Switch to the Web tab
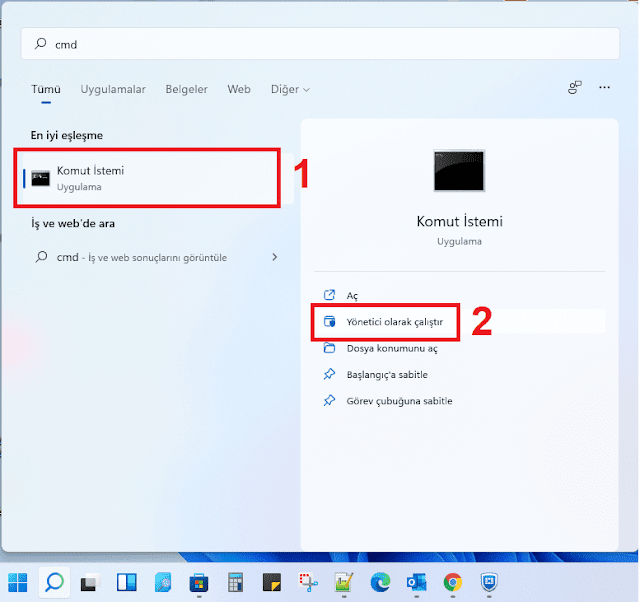 [x=239, y=89]
